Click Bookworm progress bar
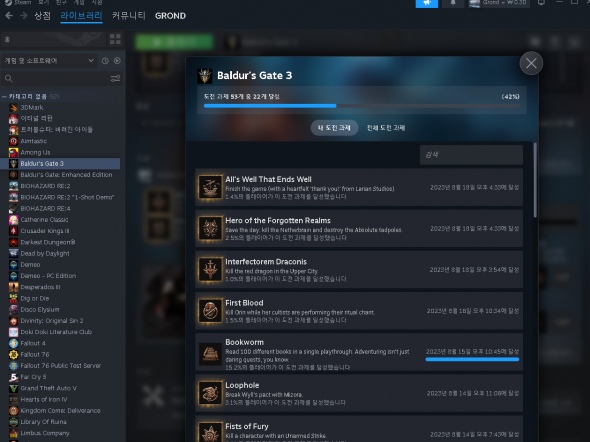 [472, 360]
